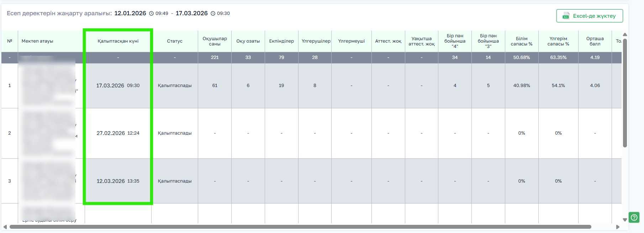The width and height of the screenshot is (644, 233).
Task: Click the horizontal scrollbar right arrow
Action: [x=618, y=227]
